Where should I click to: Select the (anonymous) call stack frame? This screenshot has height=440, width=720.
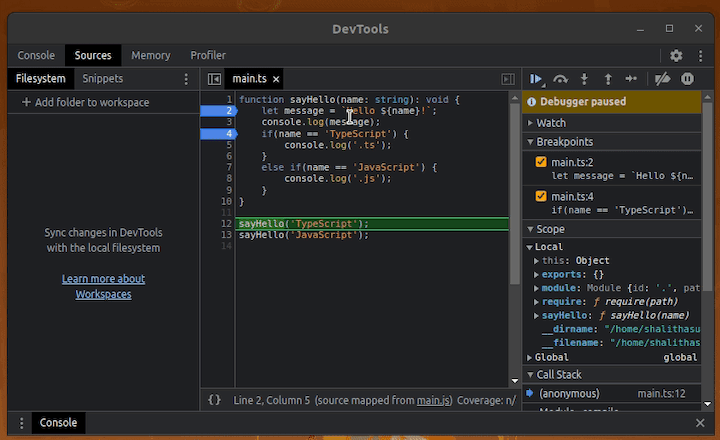coord(612,394)
